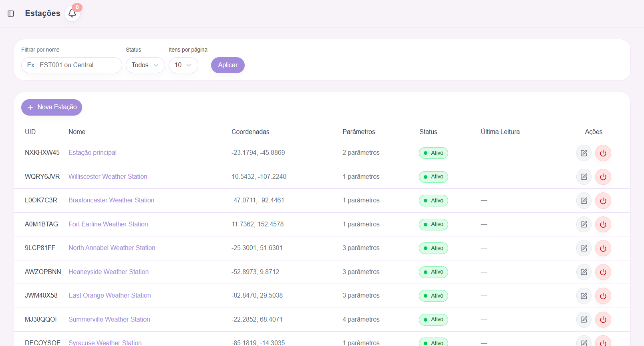The height and width of the screenshot is (346, 644).
Task: Open the Status filter dropdown
Action: point(145,65)
